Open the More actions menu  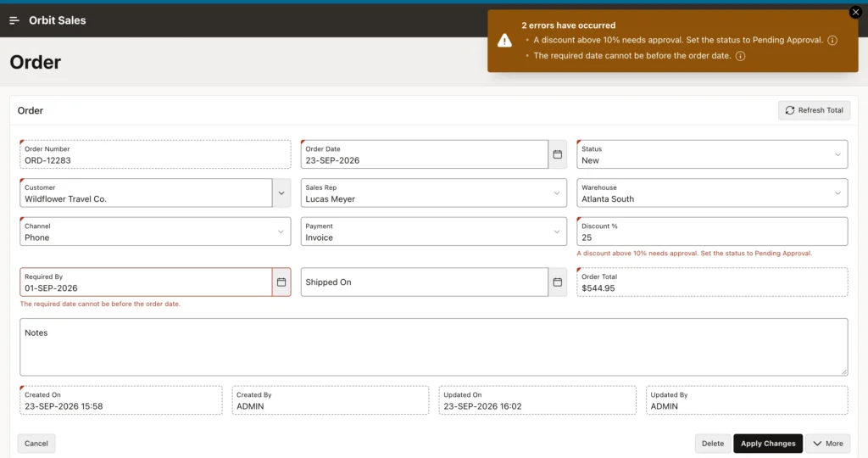828,444
